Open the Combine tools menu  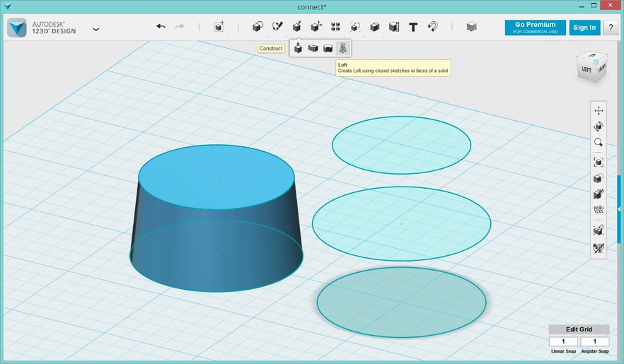coord(374,27)
